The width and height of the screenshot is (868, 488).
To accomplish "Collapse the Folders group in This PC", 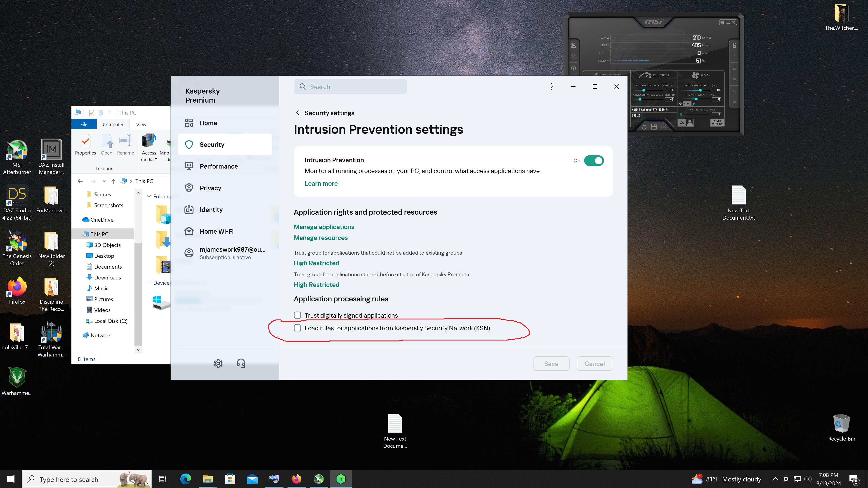I will (149, 196).
